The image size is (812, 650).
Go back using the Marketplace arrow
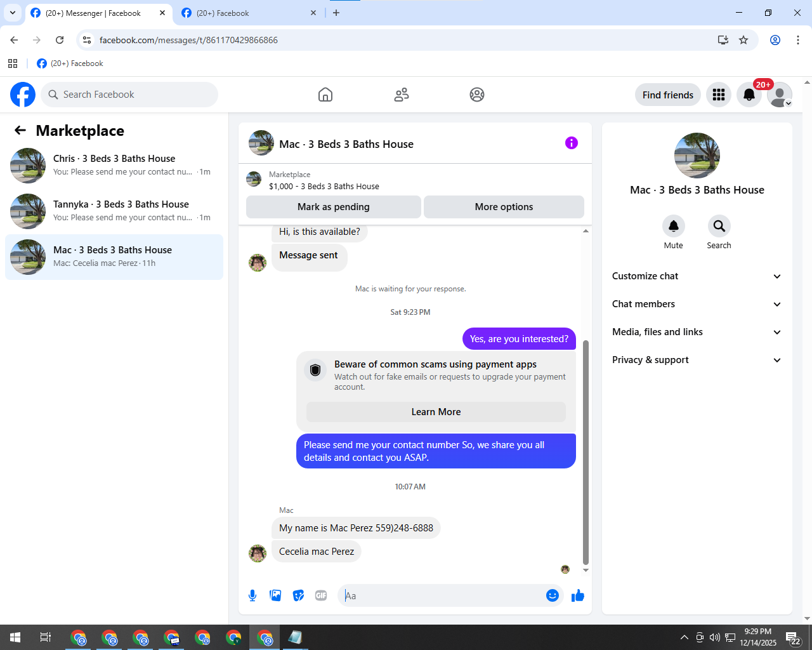click(x=20, y=130)
